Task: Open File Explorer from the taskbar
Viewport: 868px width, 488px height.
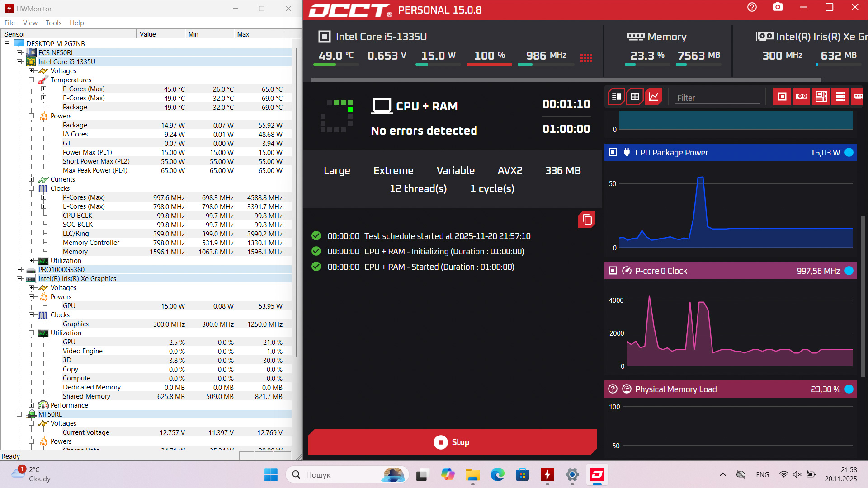Action: 472,474
